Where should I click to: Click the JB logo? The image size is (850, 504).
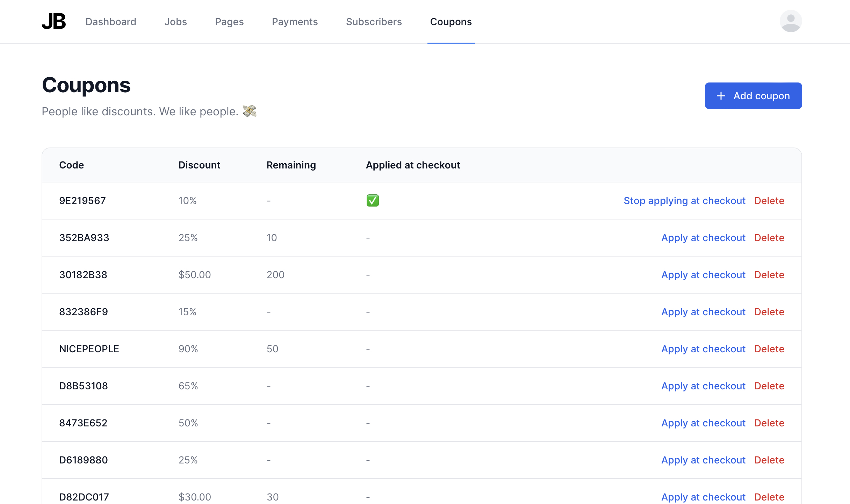click(54, 21)
